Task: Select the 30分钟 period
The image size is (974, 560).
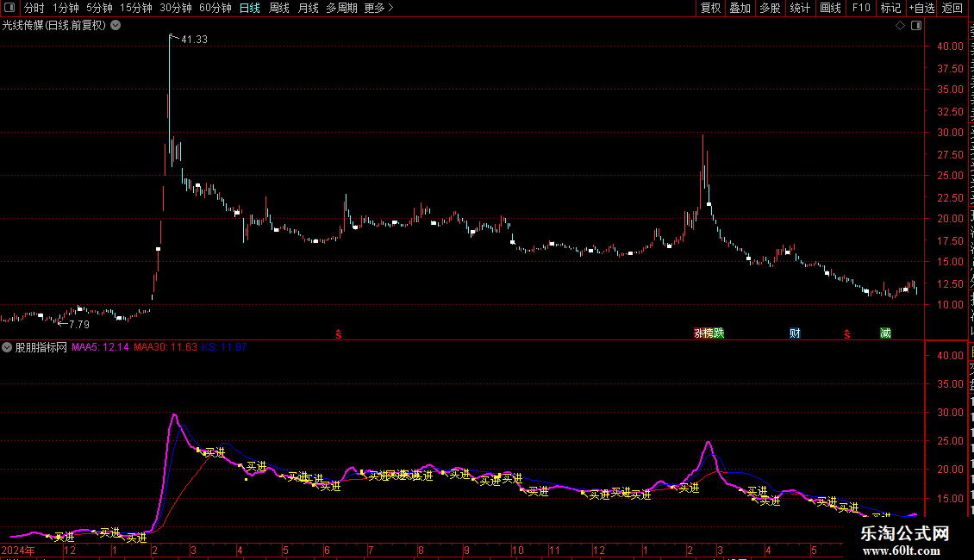Action: coord(175,8)
